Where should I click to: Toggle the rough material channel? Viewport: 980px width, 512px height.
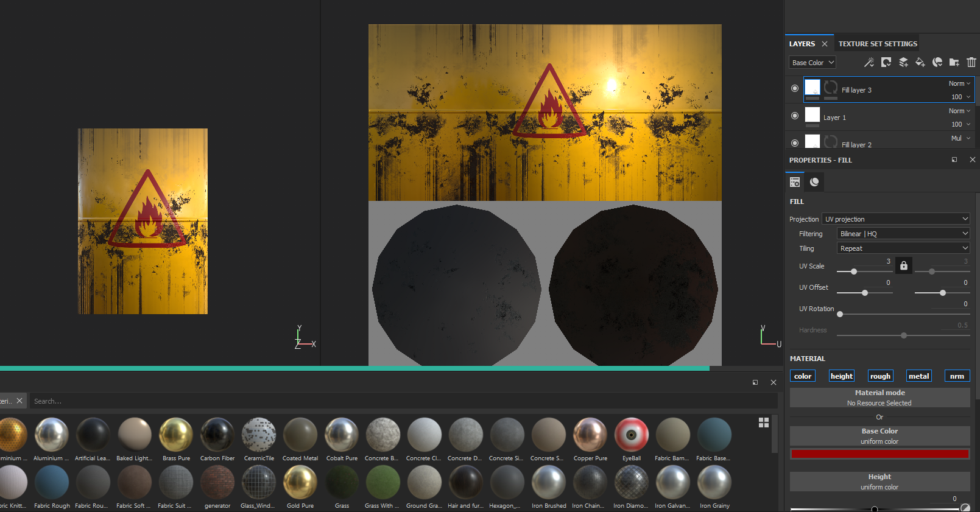click(x=880, y=376)
